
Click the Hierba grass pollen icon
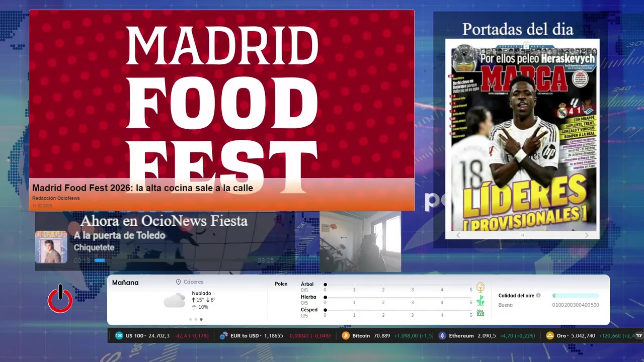(480, 300)
